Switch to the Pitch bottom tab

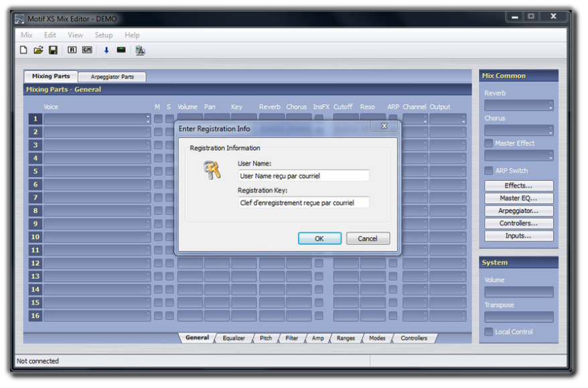click(266, 338)
